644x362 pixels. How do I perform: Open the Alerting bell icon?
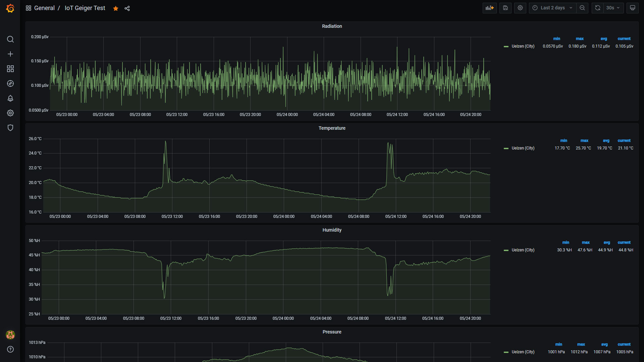click(10, 98)
